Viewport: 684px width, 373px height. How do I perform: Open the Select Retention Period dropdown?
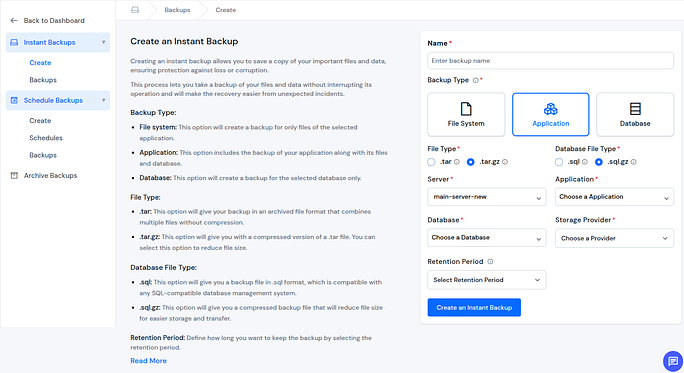tap(487, 280)
